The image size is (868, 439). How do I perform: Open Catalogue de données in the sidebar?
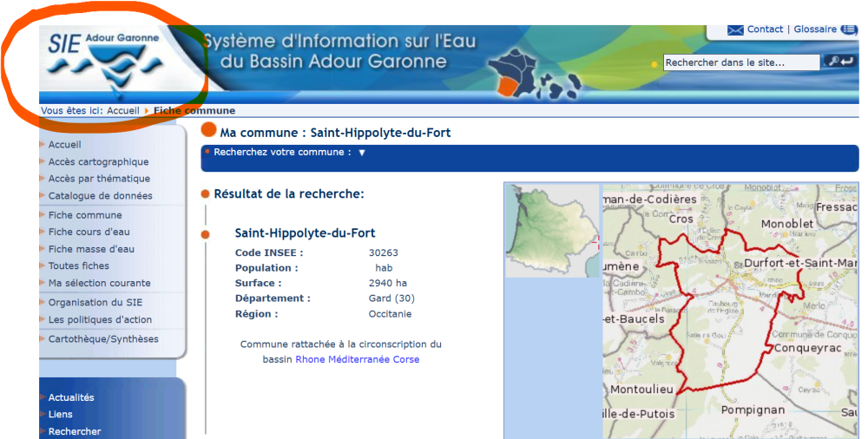[x=100, y=196]
